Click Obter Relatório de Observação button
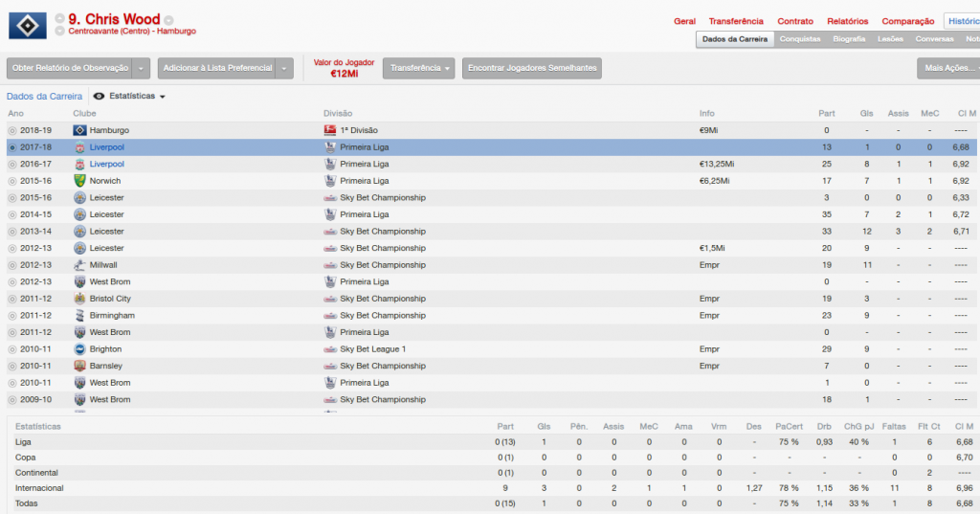This screenshot has width=980, height=514. pos(70,68)
